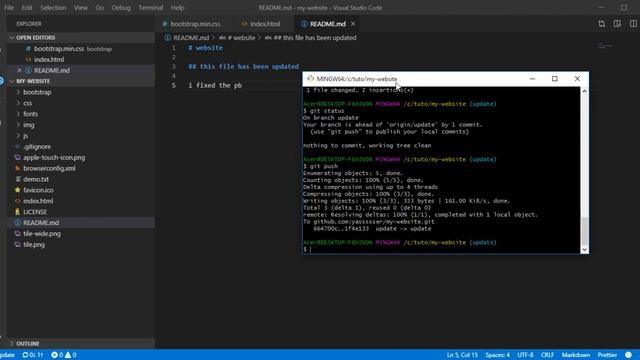Viewport: 640px width, 360px height.
Task: Click the MINGW64 terminal title bar icon
Action: [310, 79]
